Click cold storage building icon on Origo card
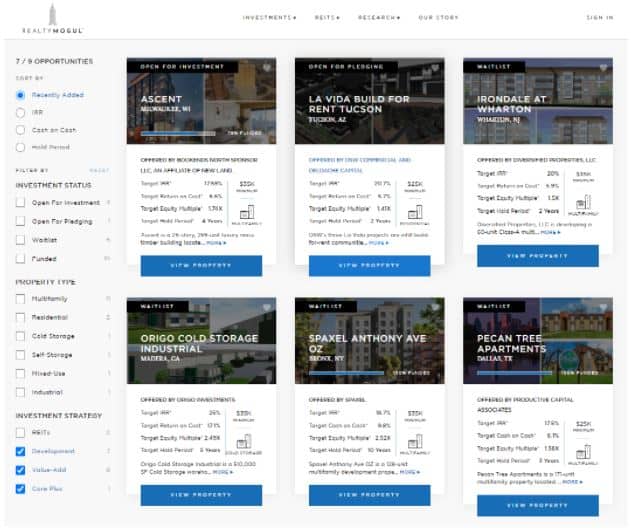631x530 pixels. point(244,441)
